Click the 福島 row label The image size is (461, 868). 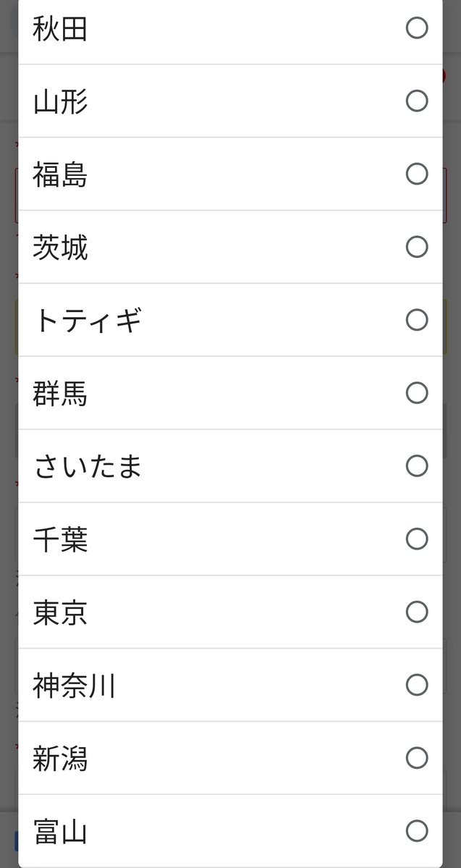pos(60,174)
